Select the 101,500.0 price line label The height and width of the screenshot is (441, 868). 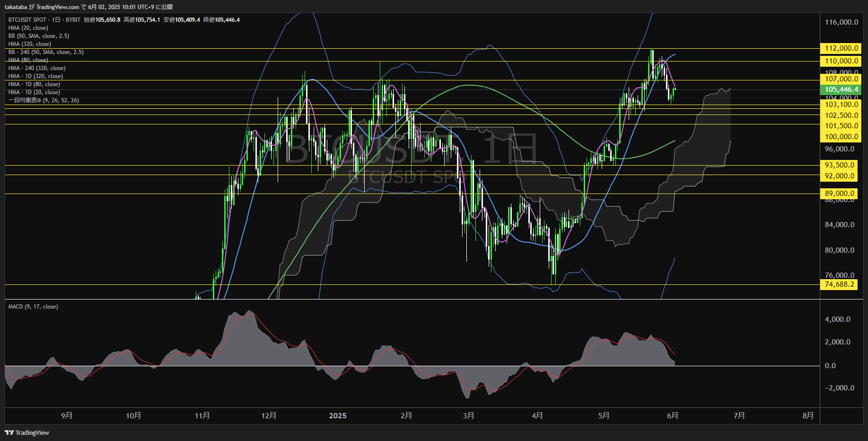pos(841,126)
